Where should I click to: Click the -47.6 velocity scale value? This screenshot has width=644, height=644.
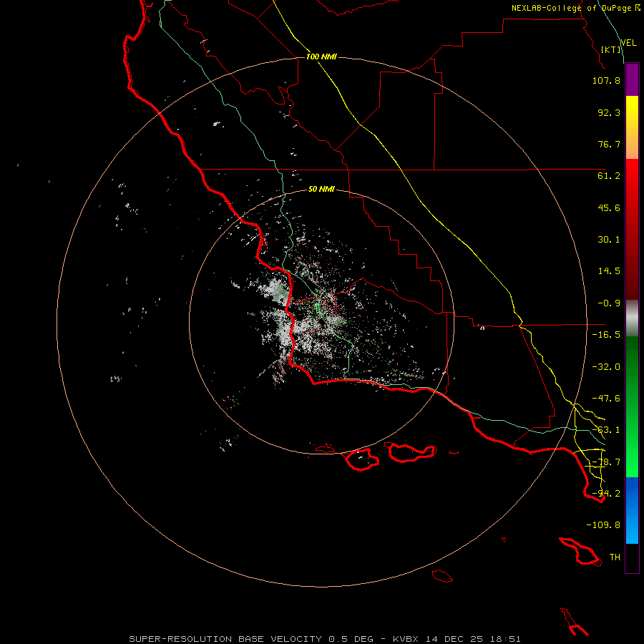pos(606,399)
